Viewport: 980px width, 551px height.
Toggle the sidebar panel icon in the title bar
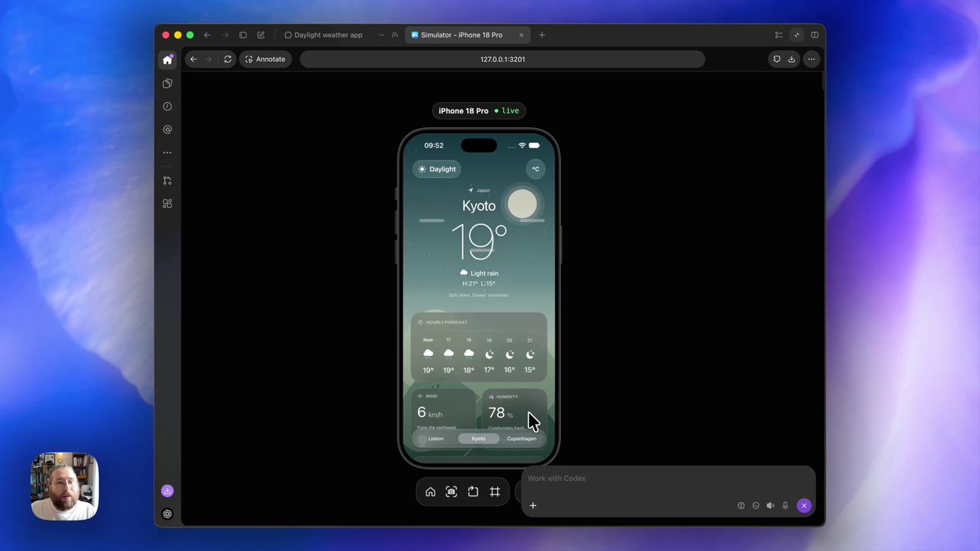point(243,35)
